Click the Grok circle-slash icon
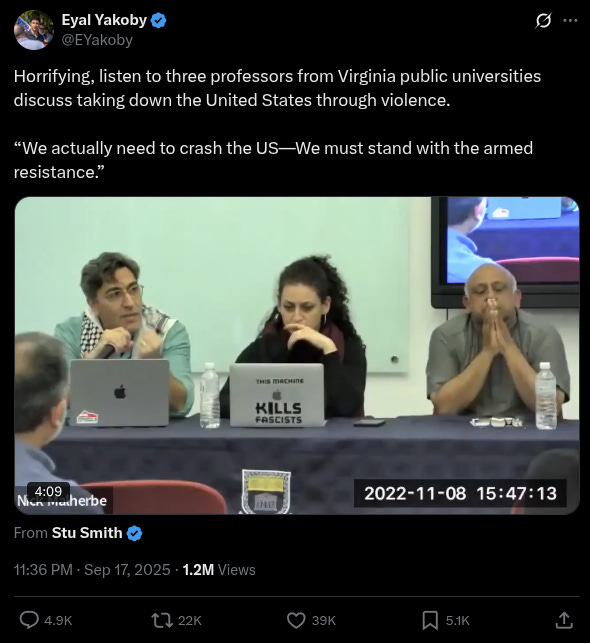590x643 pixels. [543, 20]
